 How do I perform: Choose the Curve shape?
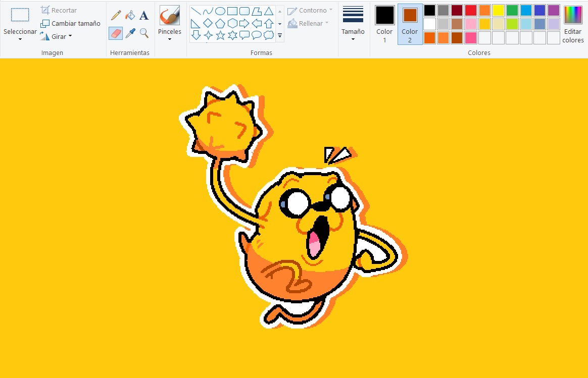(208, 11)
